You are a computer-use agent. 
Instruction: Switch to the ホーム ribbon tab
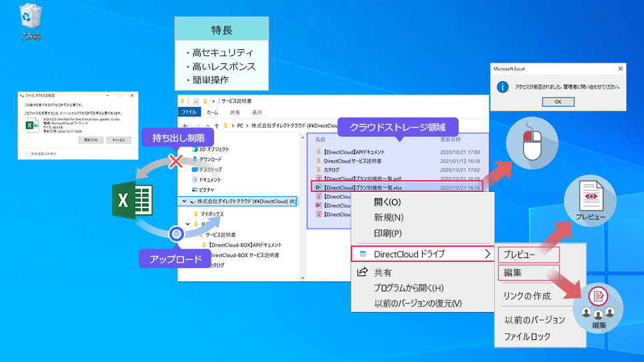tap(213, 112)
